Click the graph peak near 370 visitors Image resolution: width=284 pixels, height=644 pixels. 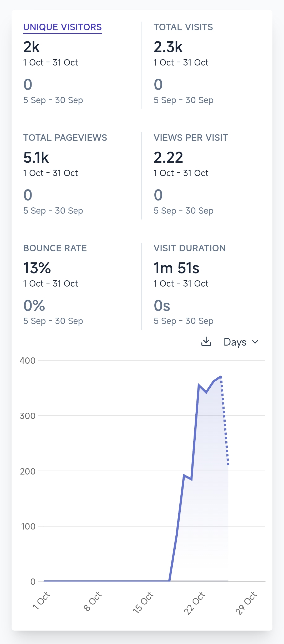(x=221, y=377)
